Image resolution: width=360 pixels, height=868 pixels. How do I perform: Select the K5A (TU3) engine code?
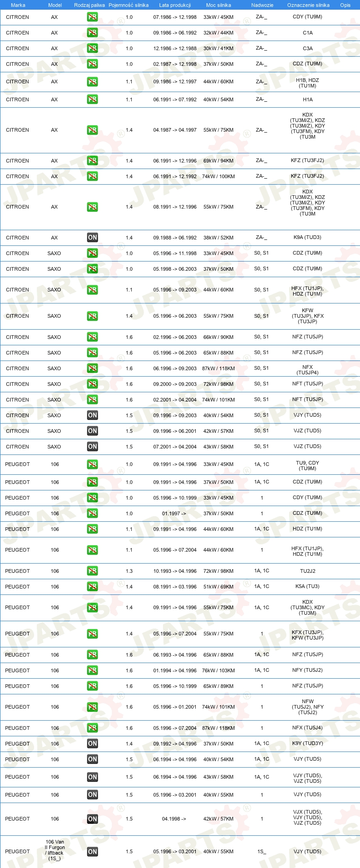click(308, 586)
